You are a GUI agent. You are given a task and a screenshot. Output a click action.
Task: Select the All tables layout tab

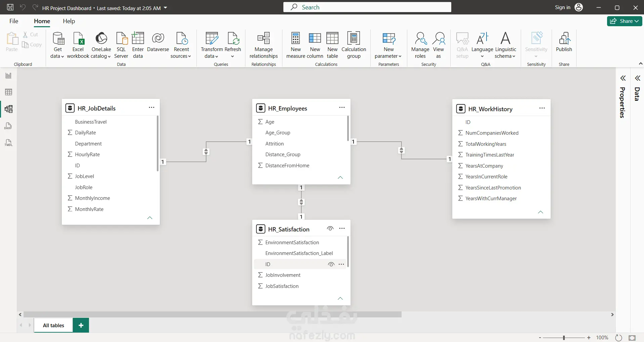(53, 325)
